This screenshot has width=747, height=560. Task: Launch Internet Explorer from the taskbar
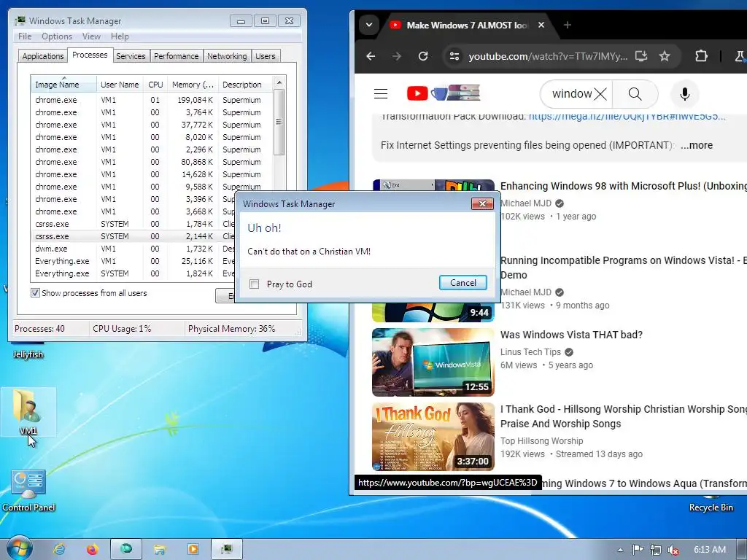(59, 550)
